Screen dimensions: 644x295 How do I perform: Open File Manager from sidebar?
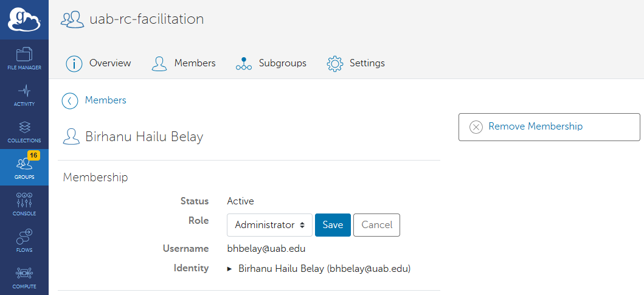pos(24,58)
